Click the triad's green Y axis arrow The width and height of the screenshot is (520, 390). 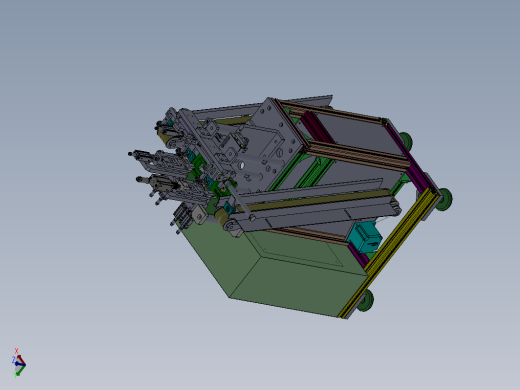coord(19,370)
